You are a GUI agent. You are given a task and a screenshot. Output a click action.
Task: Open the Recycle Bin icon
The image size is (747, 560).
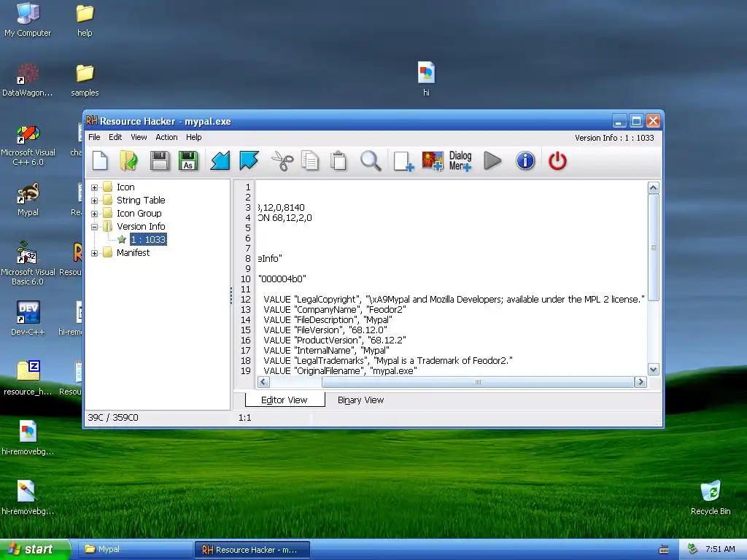click(x=711, y=497)
